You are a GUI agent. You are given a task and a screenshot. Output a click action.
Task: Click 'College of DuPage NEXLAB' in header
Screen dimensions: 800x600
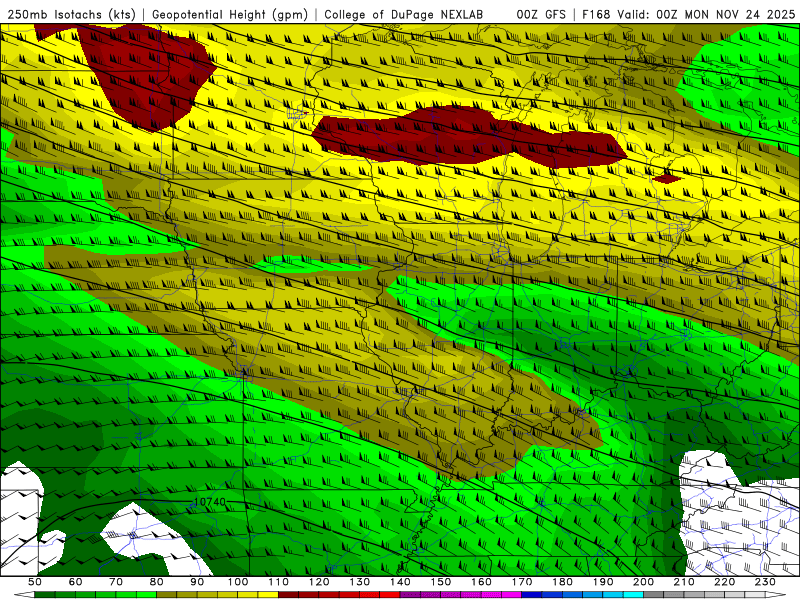403,14
